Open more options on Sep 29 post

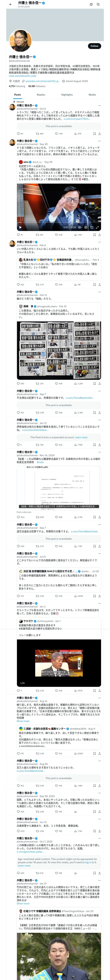click(x=99, y=141)
